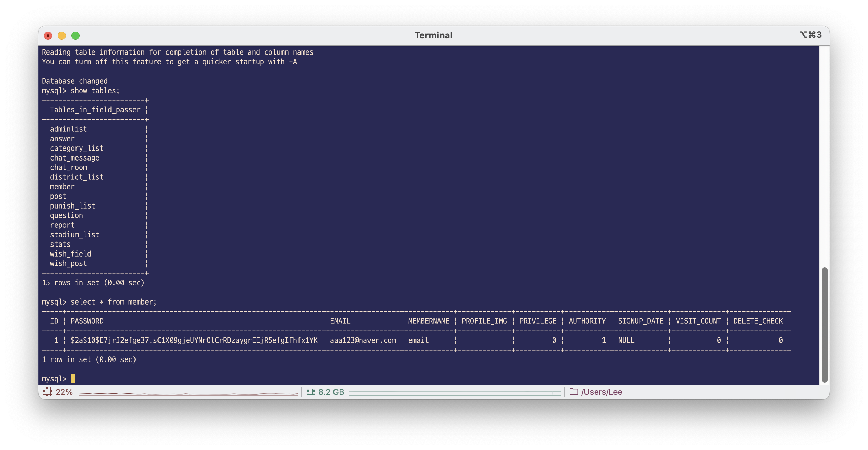The image size is (868, 450).
Task: Click the member table name in list
Action: pyautogui.click(x=62, y=187)
